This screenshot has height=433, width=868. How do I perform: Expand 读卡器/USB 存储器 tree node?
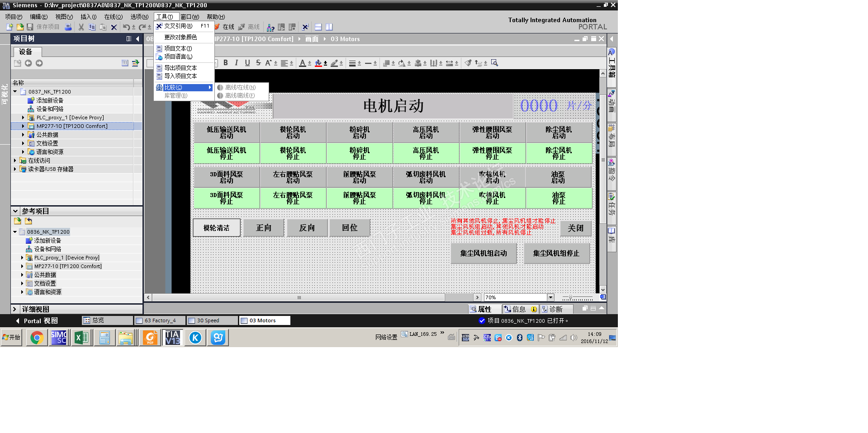pyautogui.click(x=15, y=169)
